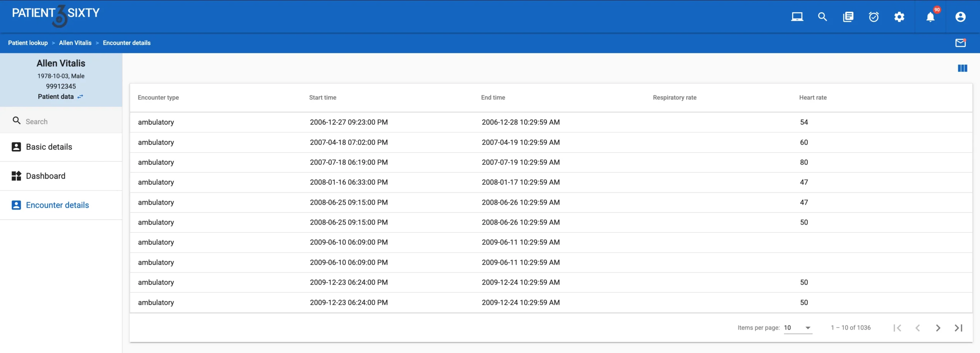View notifications bell with 90 badge
Image resolution: width=980 pixels, height=353 pixels.
(x=930, y=17)
